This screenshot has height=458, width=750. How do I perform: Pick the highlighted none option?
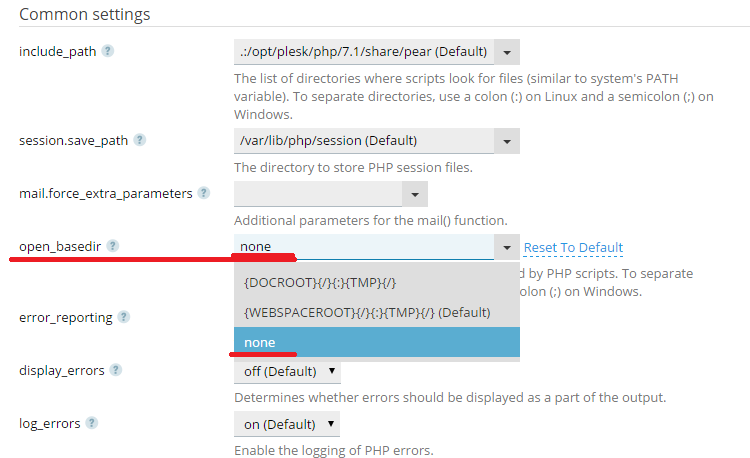376,342
